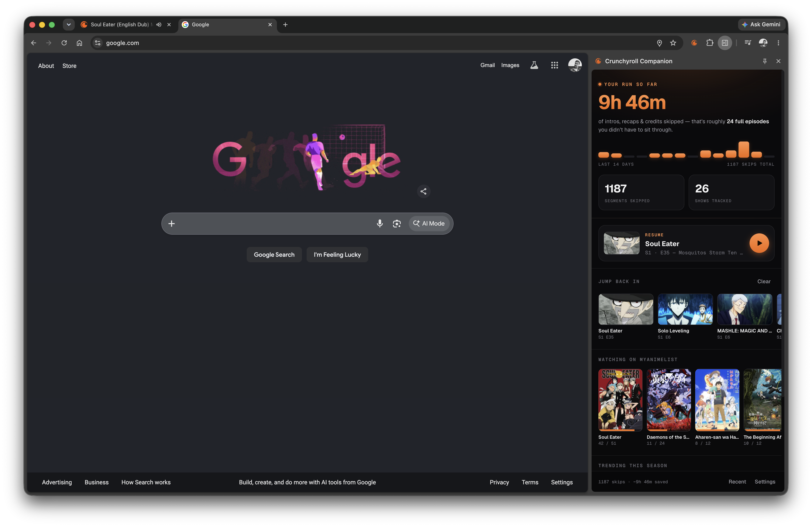Viewport: 812px width, 527px height.
Task: Open Soul Eater S1 E35 thumbnail
Action: [x=626, y=309]
